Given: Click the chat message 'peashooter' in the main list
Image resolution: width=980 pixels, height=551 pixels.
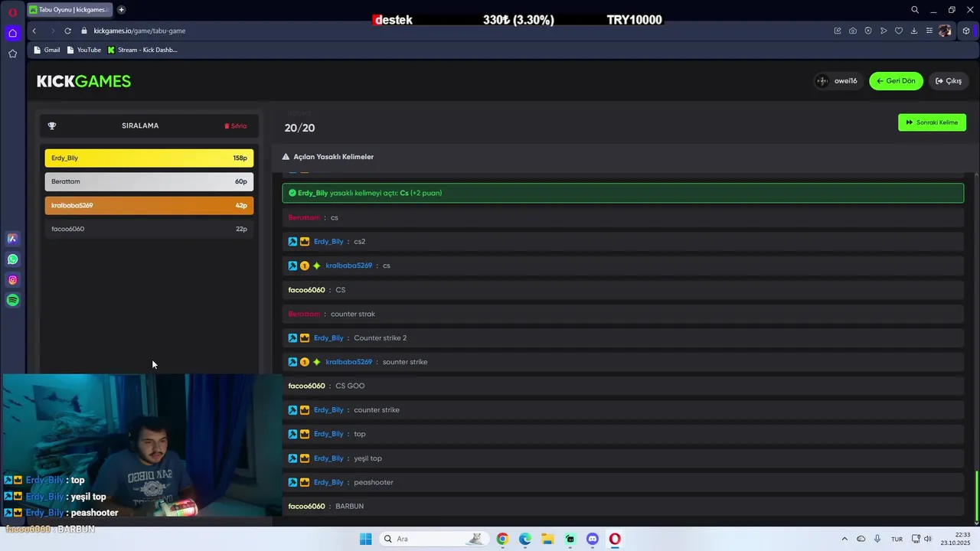Looking at the screenshot, I should pos(374,482).
